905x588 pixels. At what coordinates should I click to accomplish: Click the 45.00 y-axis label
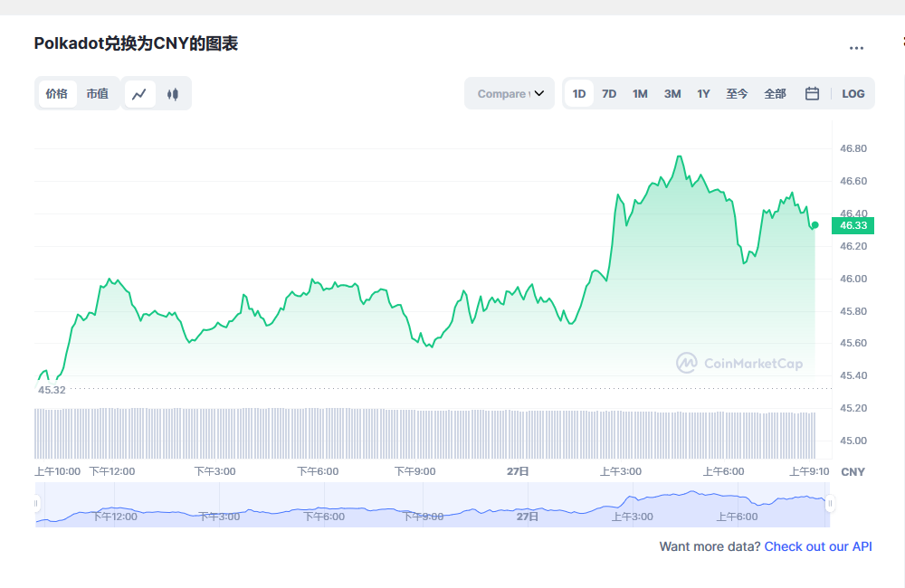853,441
